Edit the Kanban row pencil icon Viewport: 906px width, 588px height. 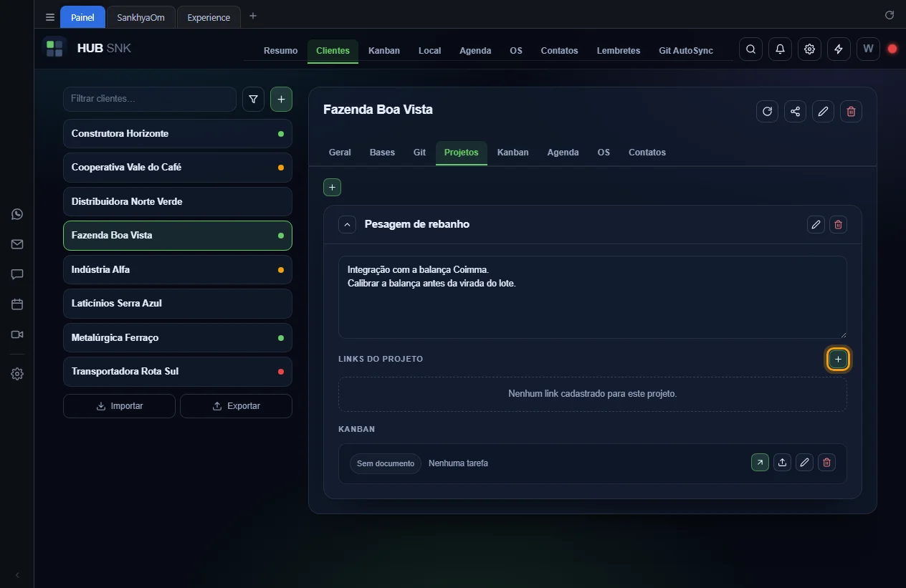804,463
